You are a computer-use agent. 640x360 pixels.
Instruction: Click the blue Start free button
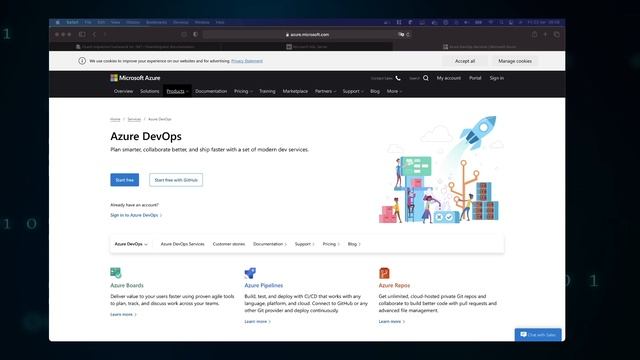click(124, 180)
